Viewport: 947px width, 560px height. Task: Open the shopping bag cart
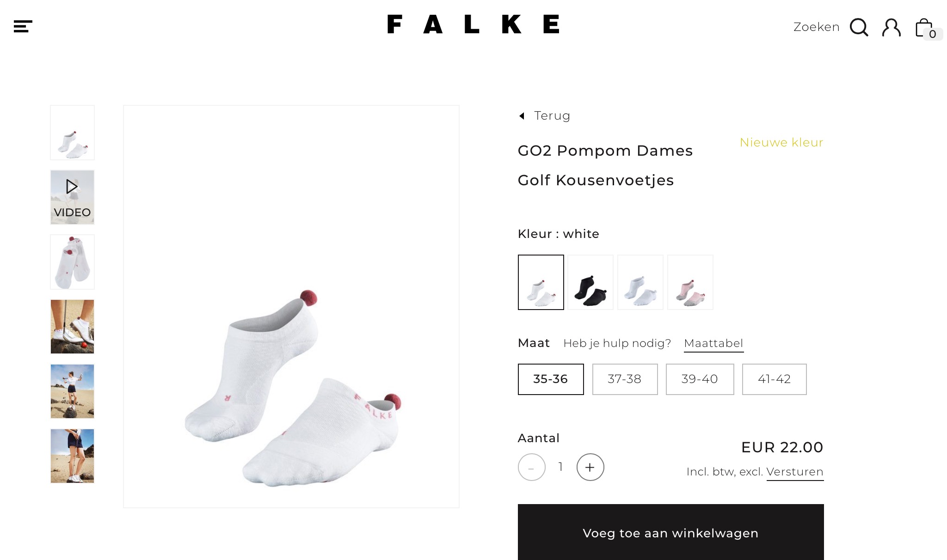point(926,29)
